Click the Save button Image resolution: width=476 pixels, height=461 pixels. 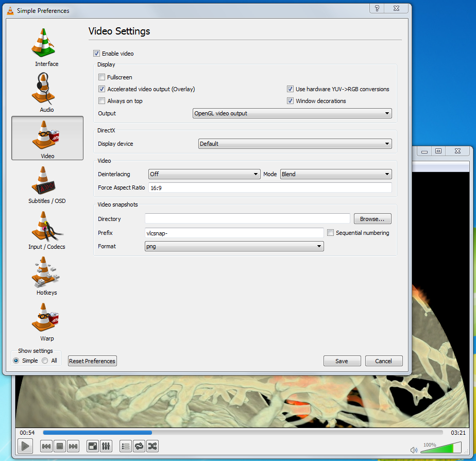coord(342,361)
